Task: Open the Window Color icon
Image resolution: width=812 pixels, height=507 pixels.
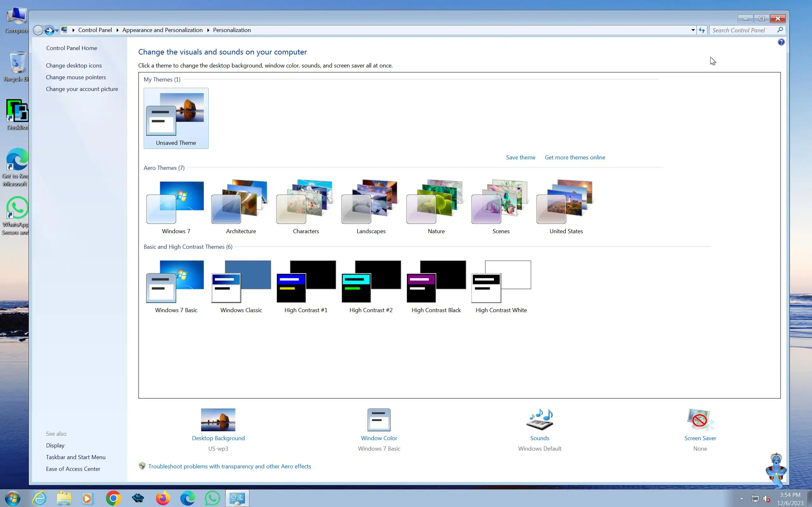Action: (379, 420)
